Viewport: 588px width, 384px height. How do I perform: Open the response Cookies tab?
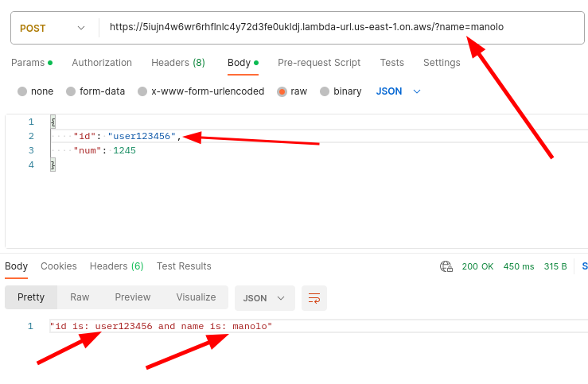pos(59,266)
